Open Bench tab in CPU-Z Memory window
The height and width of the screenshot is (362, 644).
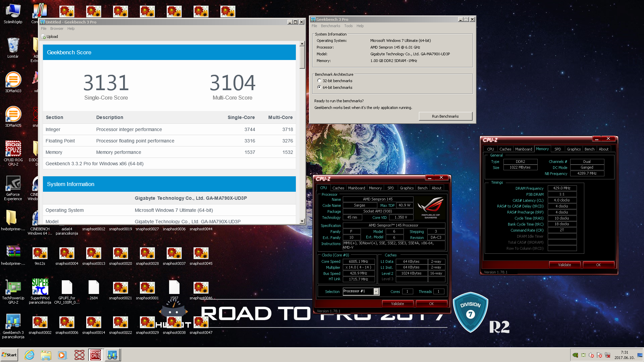pyautogui.click(x=589, y=149)
